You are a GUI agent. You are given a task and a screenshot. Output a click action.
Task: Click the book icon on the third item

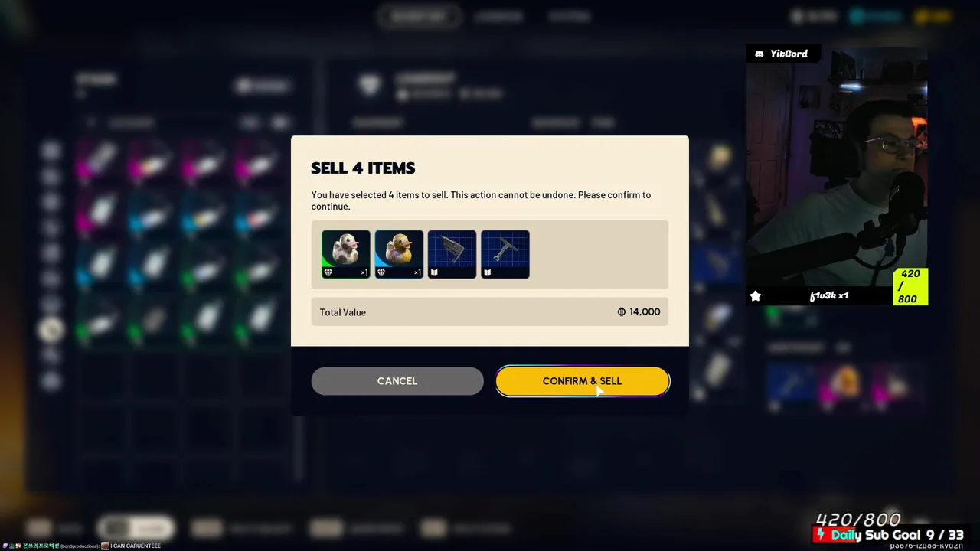coord(434,272)
